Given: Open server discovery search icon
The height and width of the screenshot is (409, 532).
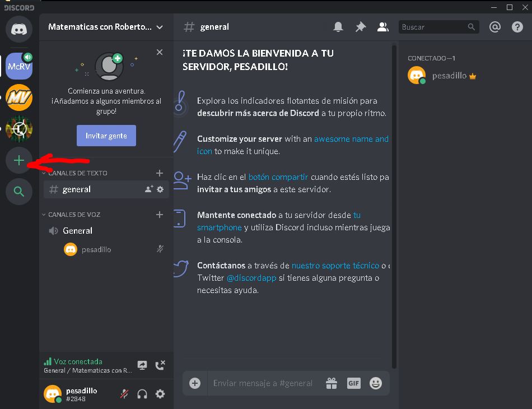Looking at the screenshot, I should point(19,192).
